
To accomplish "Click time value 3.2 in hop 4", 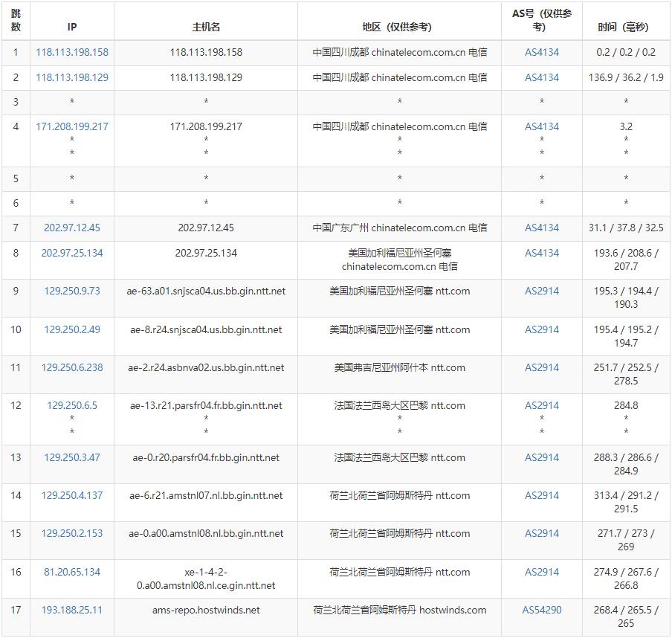I will [626, 126].
